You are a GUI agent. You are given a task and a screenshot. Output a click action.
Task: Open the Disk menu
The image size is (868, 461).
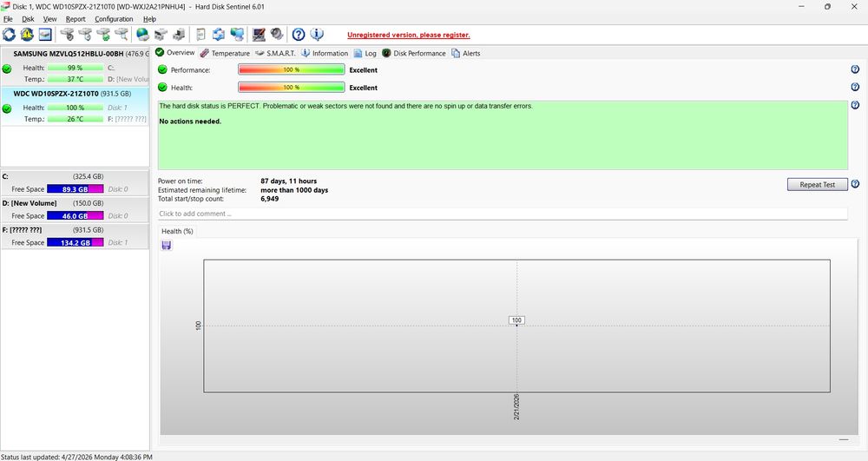[x=28, y=19]
